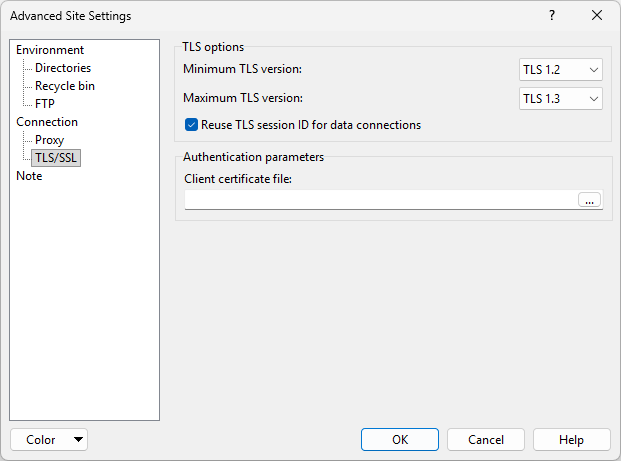Switch to the Proxy settings page
This screenshot has width=621, height=461.
tap(49, 140)
